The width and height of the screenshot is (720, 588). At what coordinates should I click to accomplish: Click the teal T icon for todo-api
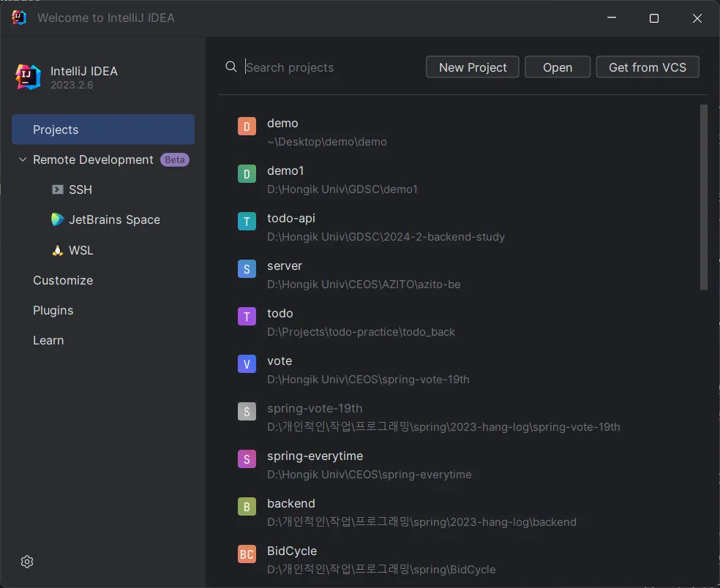pyautogui.click(x=247, y=222)
